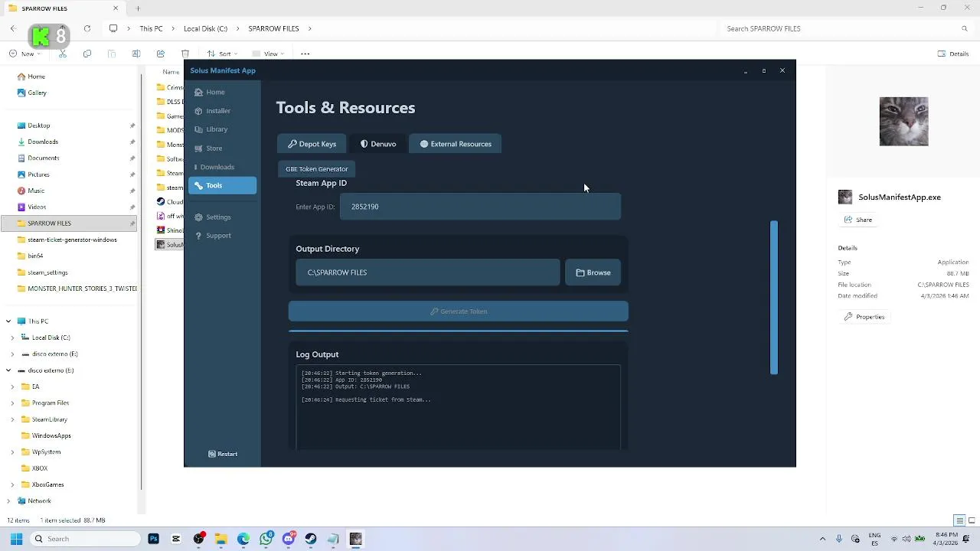Open the Library section in Solus sidebar

pos(222,129)
